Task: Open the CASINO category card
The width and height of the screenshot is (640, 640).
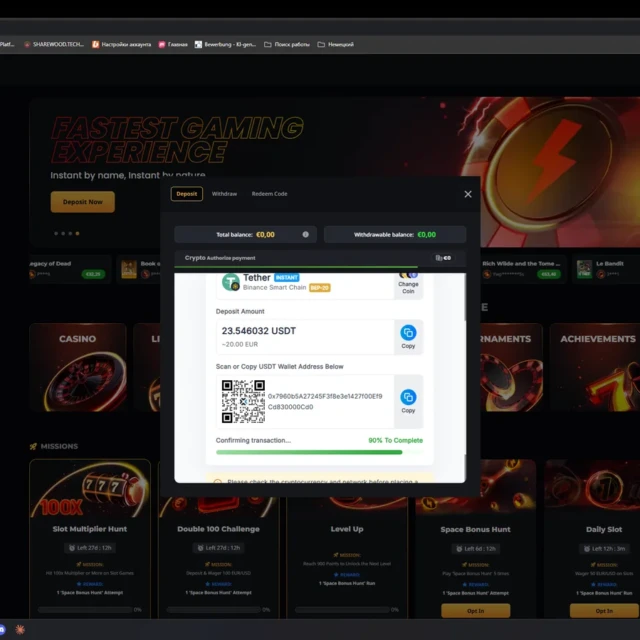Action: (78, 367)
